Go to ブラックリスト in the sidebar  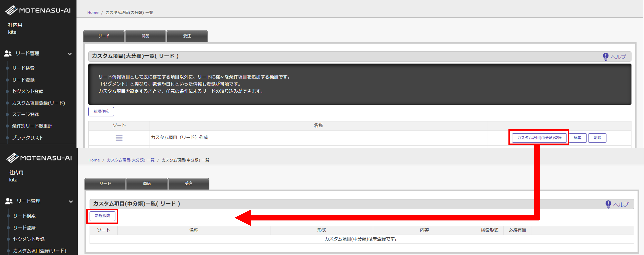click(28, 138)
